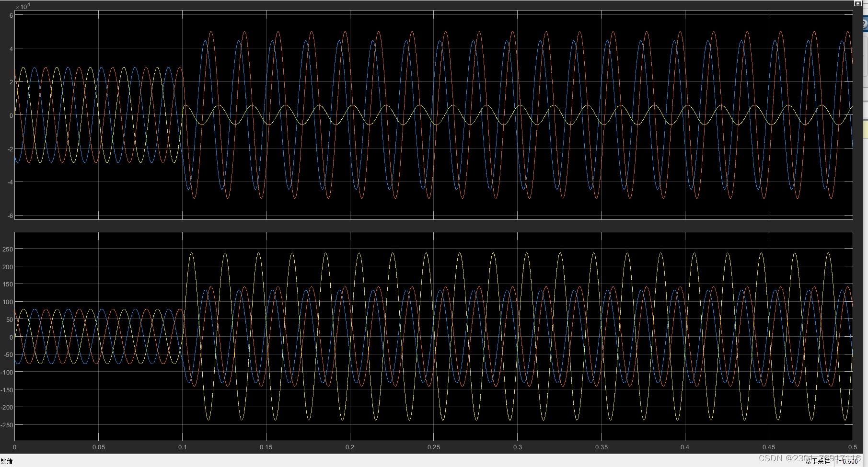This screenshot has width=868, height=467.
Task: Select the lower scope plot area
Action: click(434, 336)
